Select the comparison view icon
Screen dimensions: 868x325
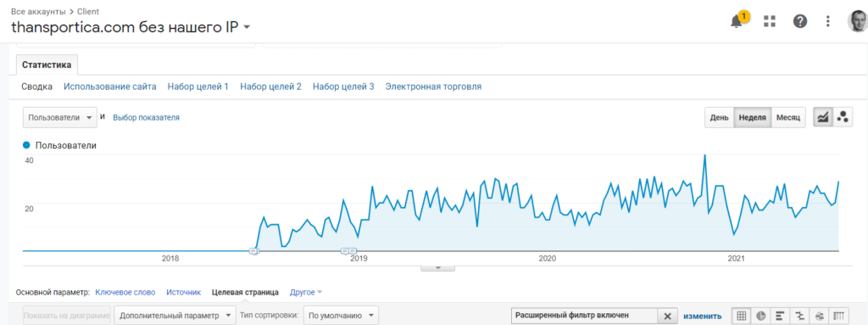tap(800, 316)
